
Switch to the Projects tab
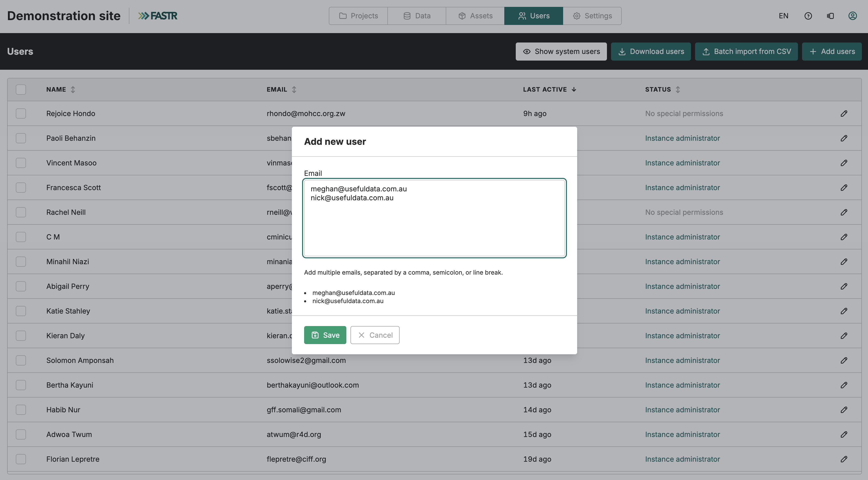pos(358,16)
